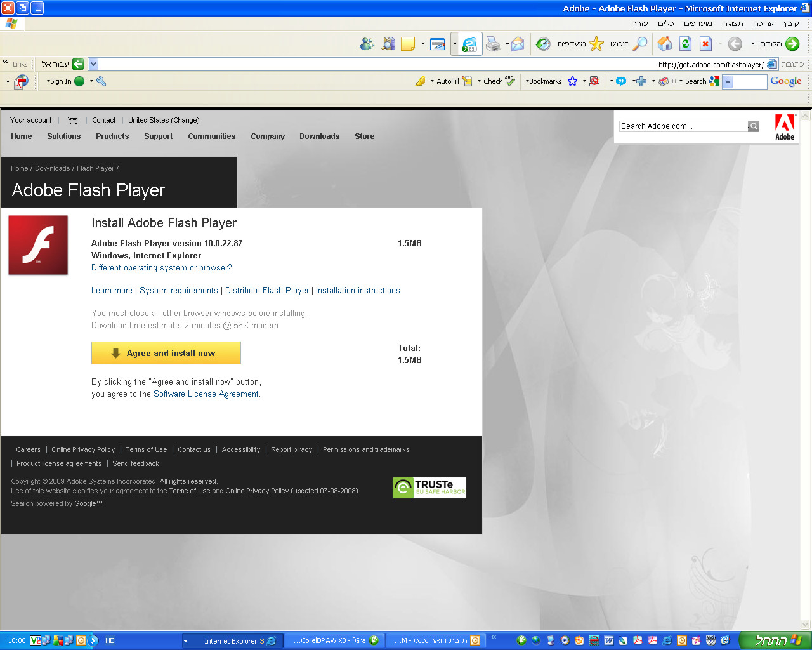
Task: Click the Distribute Flash Player link
Action: pos(267,291)
